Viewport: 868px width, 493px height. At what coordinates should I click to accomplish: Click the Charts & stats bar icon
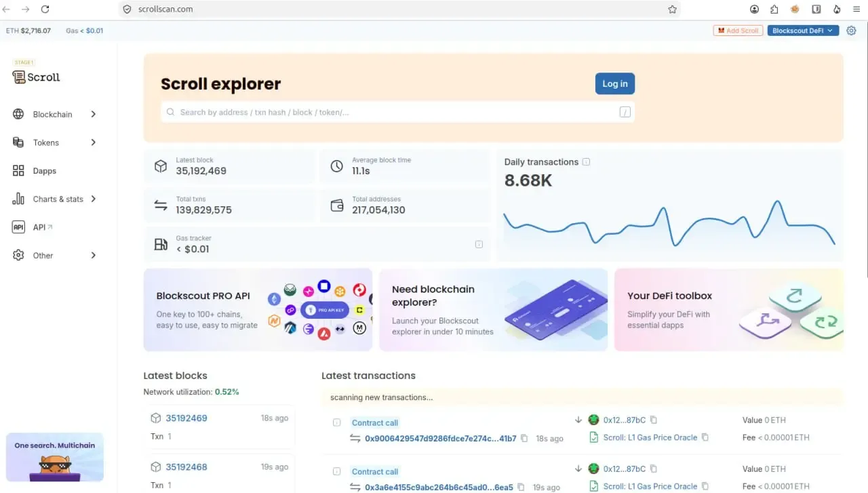18,199
